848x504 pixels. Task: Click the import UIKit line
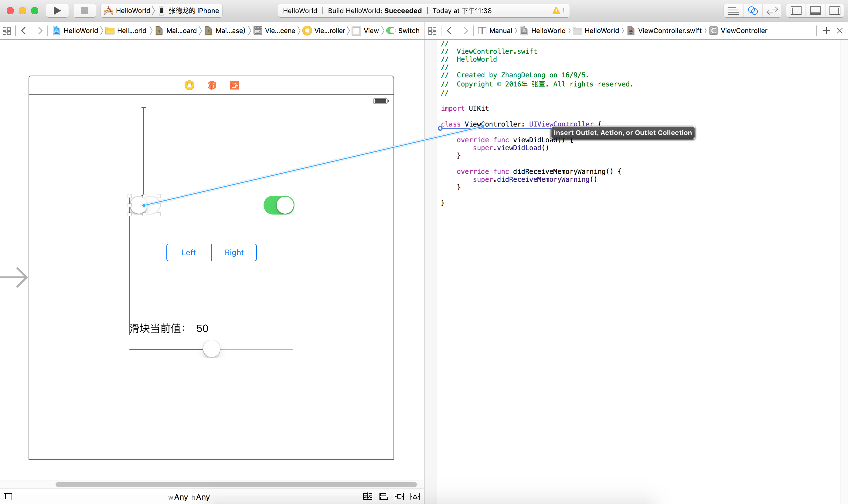[x=465, y=108]
